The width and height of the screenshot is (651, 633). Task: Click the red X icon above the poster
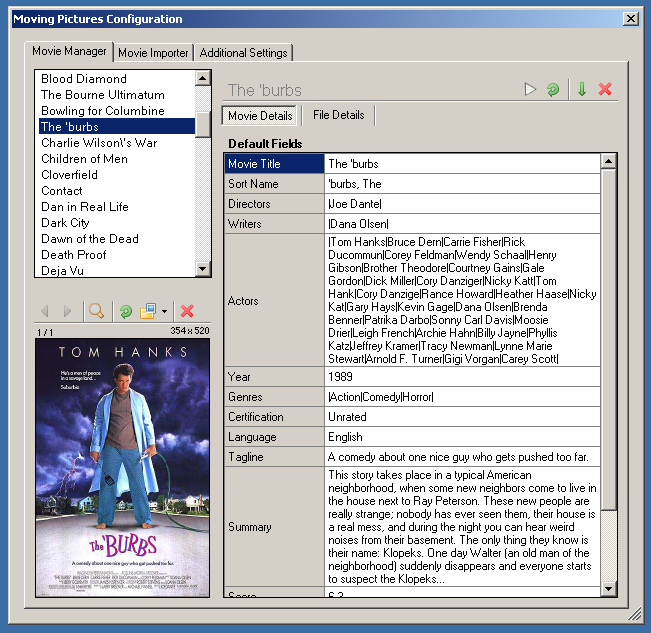pyautogui.click(x=186, y=311)
